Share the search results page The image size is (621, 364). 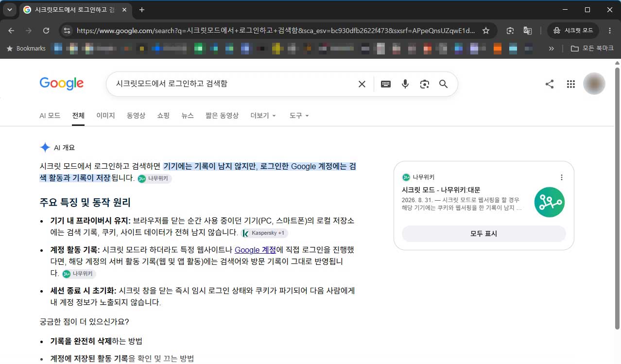coord(550,84)
